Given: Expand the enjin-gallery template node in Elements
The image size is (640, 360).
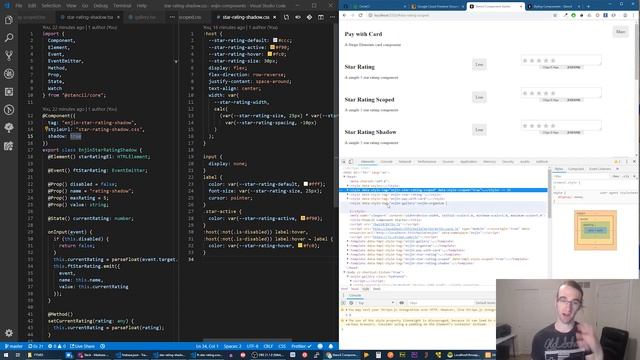Looking at the screenshot, I should coord(348,241).
